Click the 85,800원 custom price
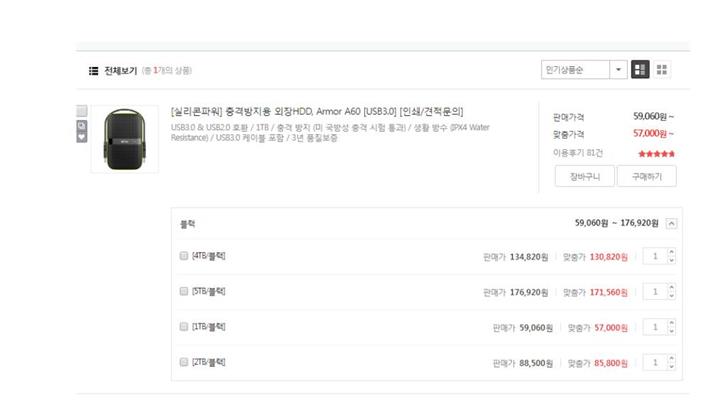Viewport: 727px width, 402px height. [x=611, y=363]
